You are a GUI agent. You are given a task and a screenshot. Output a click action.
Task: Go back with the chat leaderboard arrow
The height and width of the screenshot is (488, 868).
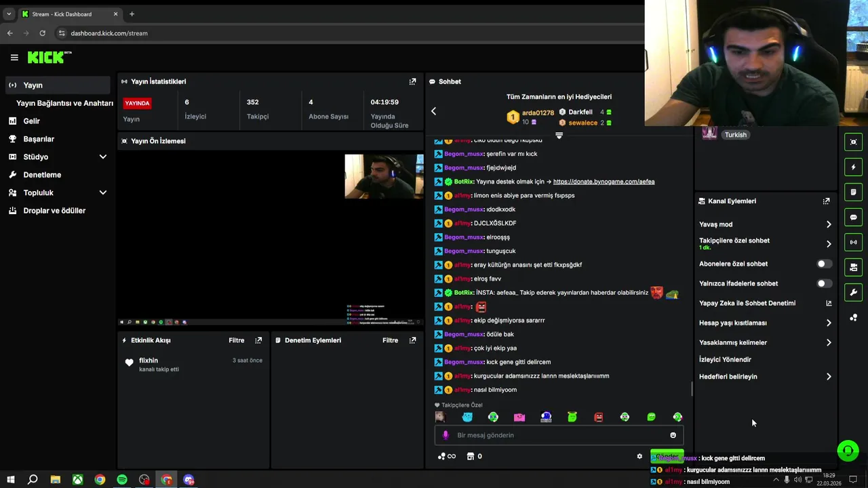click(433, 111)
